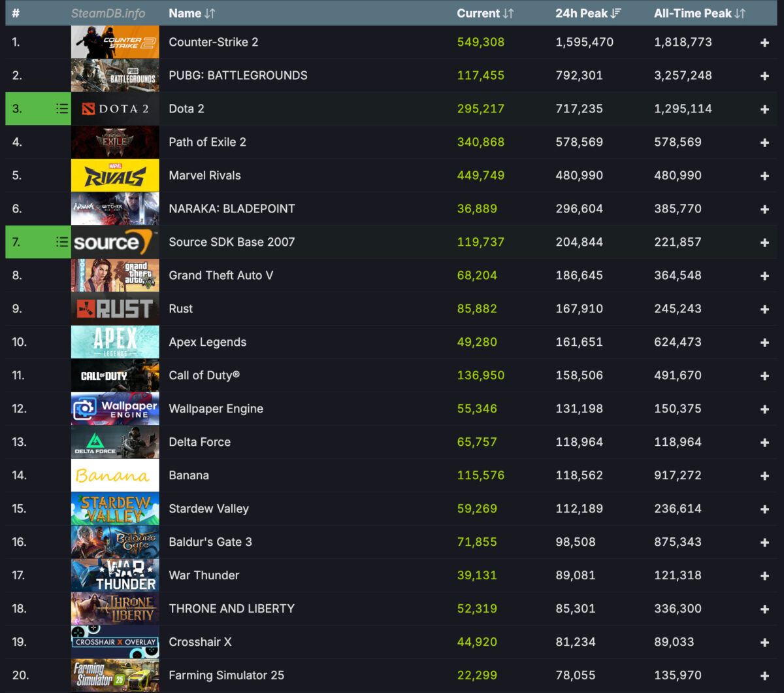Open the Baldur's Gate 3 page
Image resolution: width=784 pixels, height=693 pixels.
click(210, 542)
